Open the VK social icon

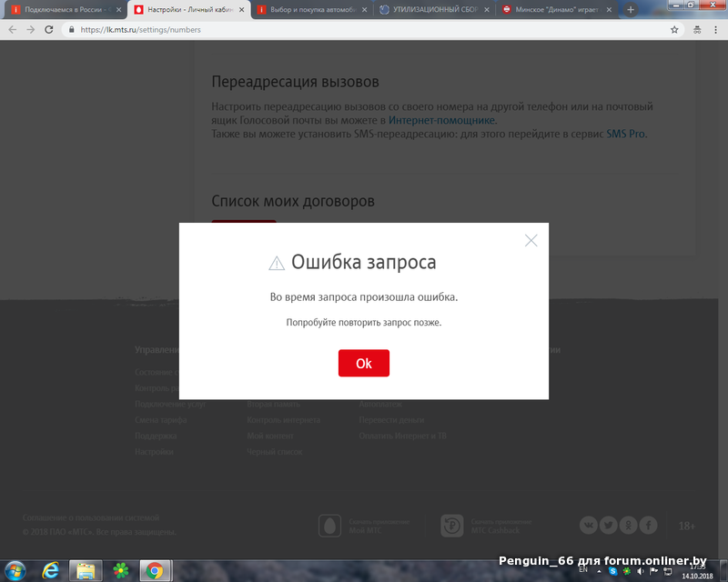588,526
